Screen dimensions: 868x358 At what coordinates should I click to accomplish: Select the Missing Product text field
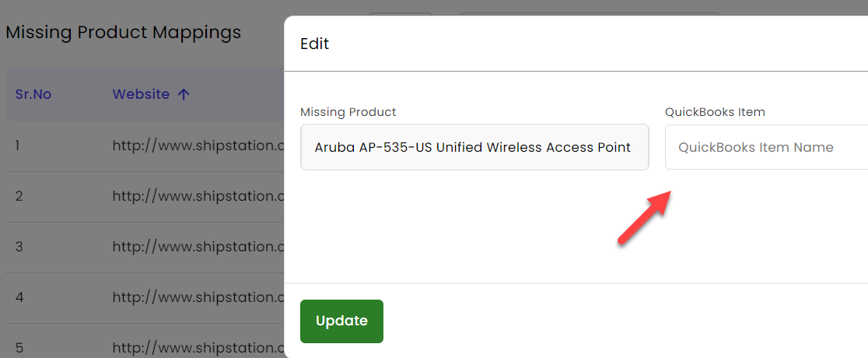pyautogui.click(x=474, y=147)
